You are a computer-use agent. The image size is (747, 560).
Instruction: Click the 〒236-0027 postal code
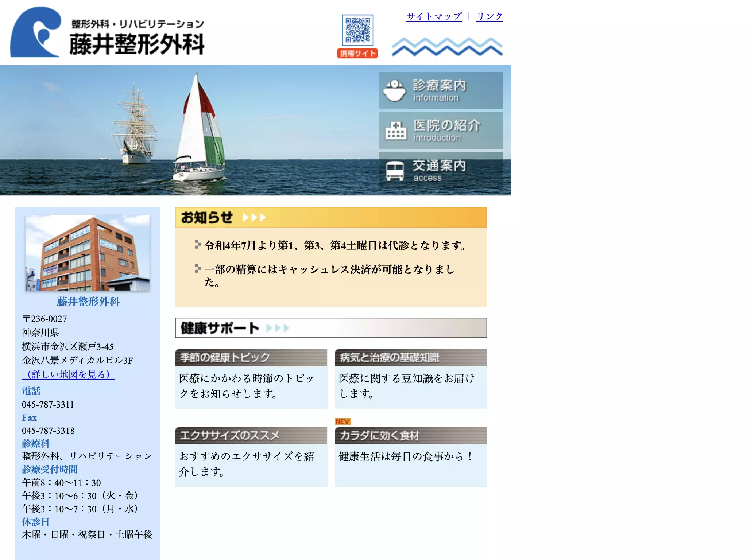(x=44, y=319)
